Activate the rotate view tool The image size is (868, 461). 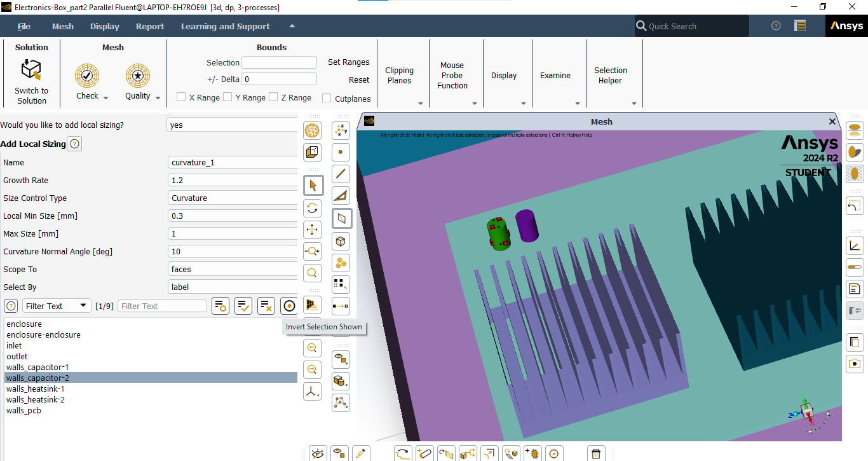tap(312, 208)
